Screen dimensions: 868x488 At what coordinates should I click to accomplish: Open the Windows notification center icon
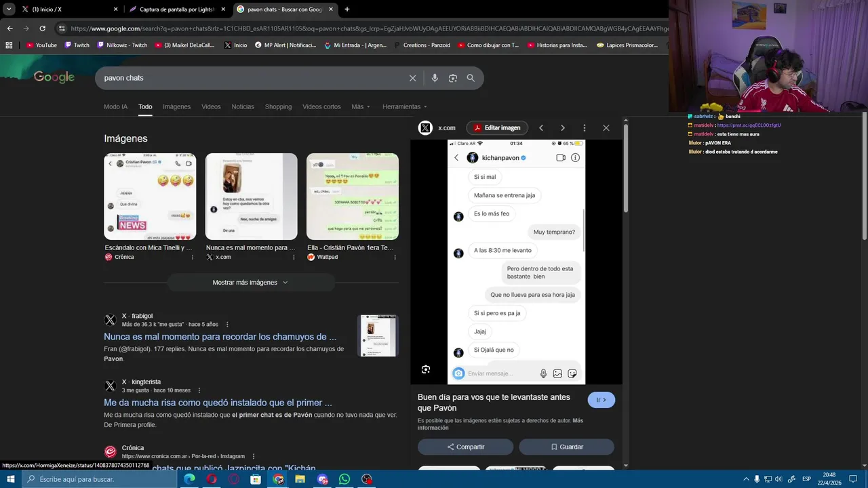tap(853, 479)
